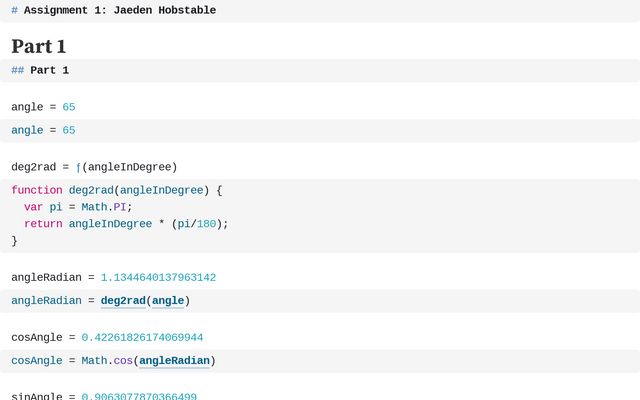Click the underlined 'angle' argument reference
The image size is (640, 400).
click(167, 301)
